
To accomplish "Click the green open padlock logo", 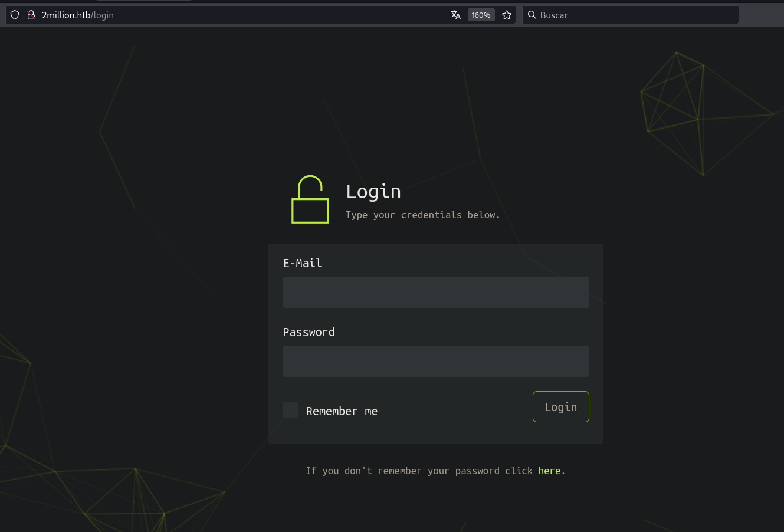I will click(310, 200).
